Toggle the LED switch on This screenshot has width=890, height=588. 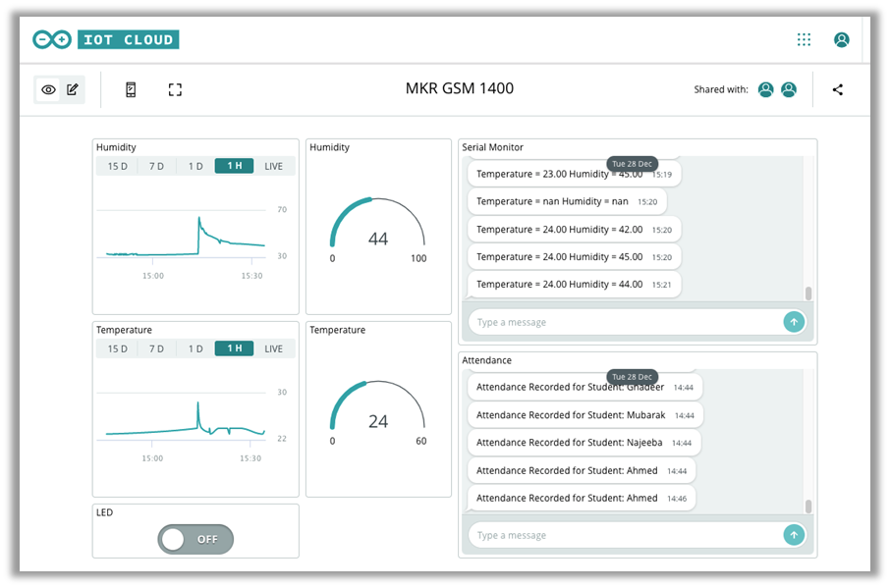[195, 539]
